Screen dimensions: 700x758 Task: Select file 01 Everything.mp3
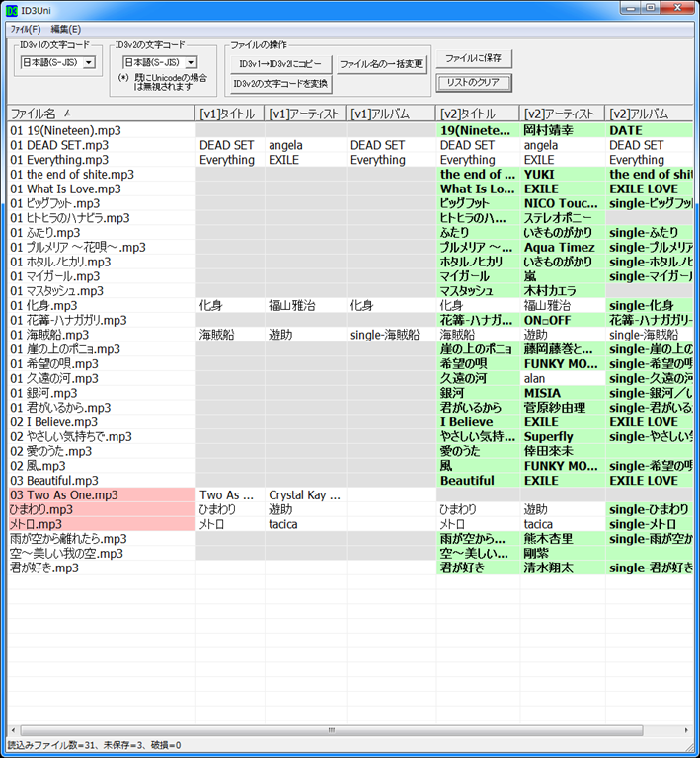(59, 160)
